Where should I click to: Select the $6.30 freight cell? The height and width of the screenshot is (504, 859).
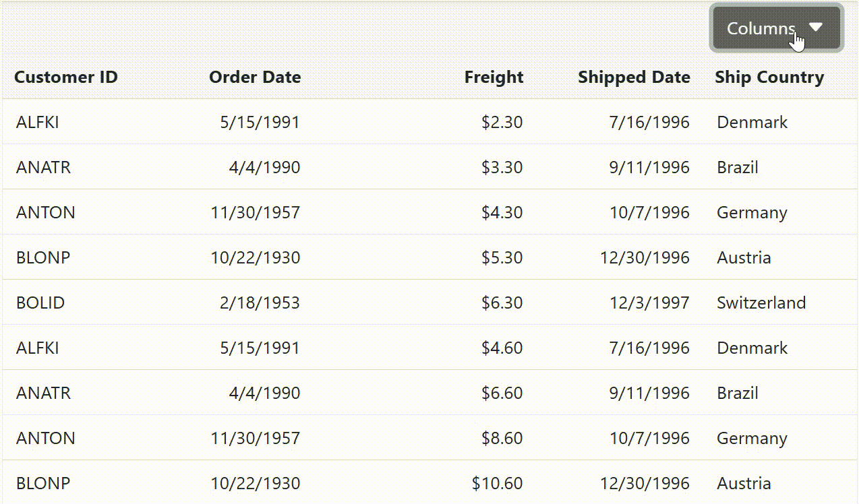[502, 303]
